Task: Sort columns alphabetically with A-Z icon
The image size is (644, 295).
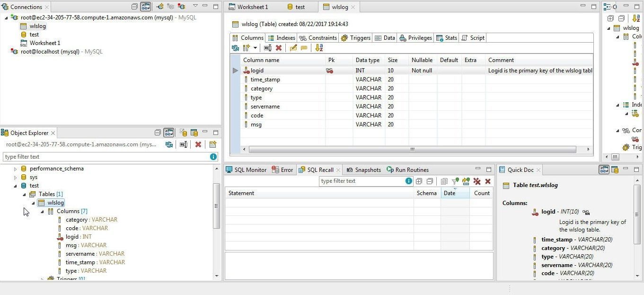Action: coord(319,48)
